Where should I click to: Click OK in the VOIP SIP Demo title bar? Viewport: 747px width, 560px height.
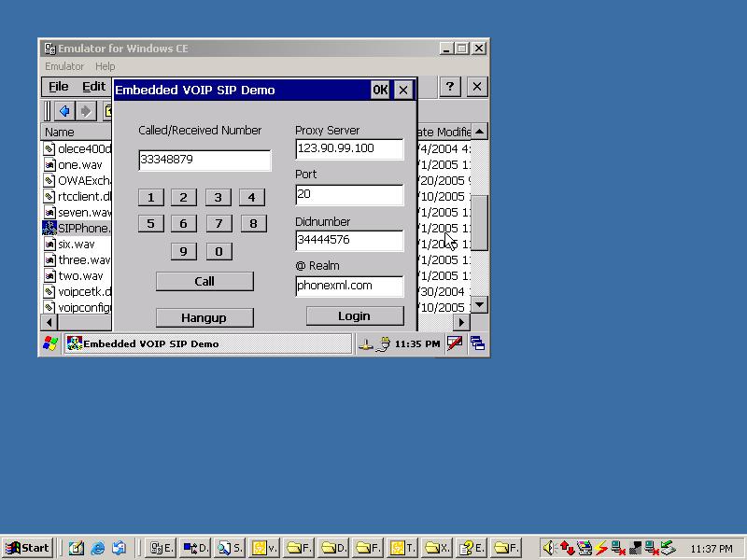pyautogui.click(x=380, y=90)
